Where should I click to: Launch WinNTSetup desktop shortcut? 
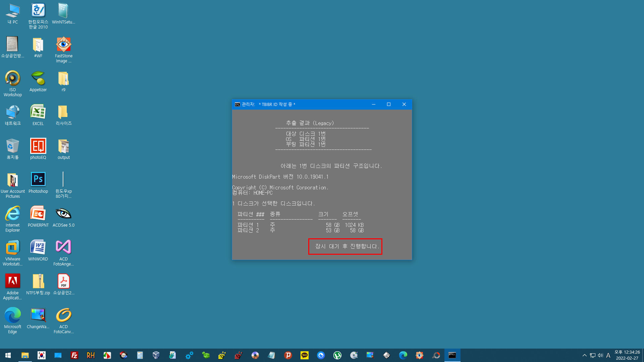[x=63, y=14]
